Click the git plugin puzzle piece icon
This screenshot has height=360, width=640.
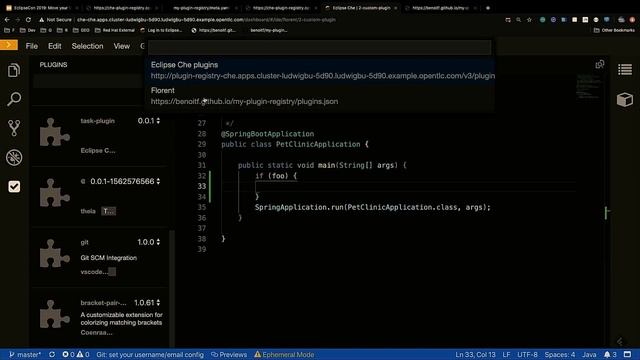pyautogui.click(x=54, y=253)
